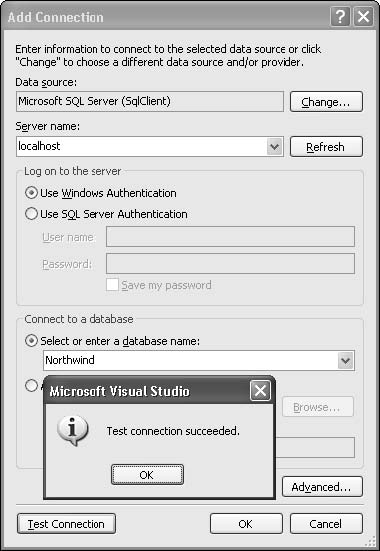Image resolution: width=380 pixels, height=551 pixels.
Task: Click OK in the Microsoft Visual Studio message
Action: 147,475
